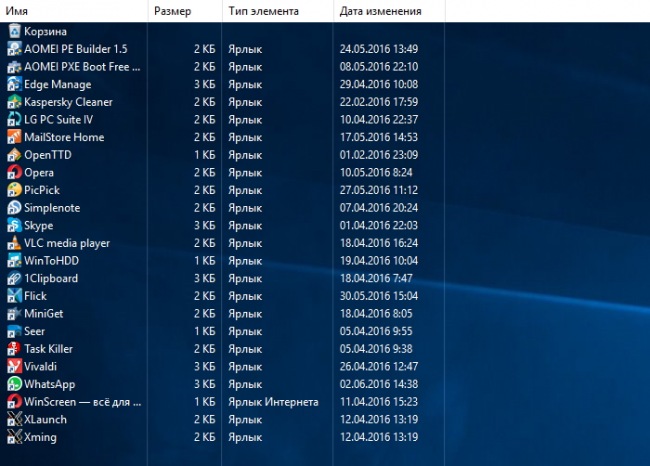Select the Edge Manage shortcut icon
This screenshot has width=650, height=466.
click(x=14, y=84)
